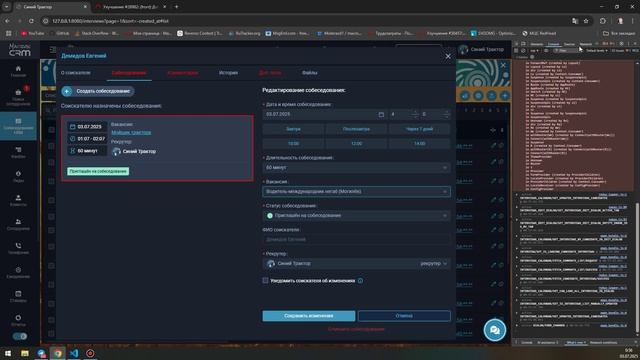Screen dimensions: 640x360
Task: Click the minute stepper arrows
Action: tap(446, 114)
